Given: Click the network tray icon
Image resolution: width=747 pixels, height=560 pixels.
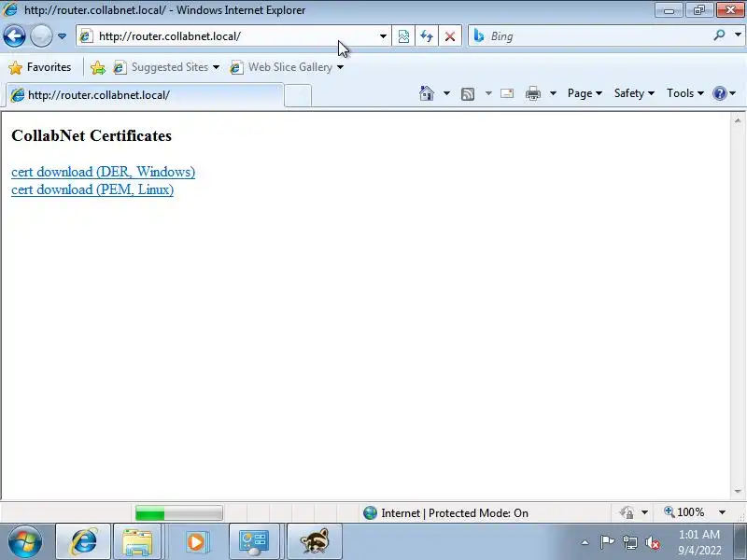Looking at the screenshot, I should [x=629, y=542].
